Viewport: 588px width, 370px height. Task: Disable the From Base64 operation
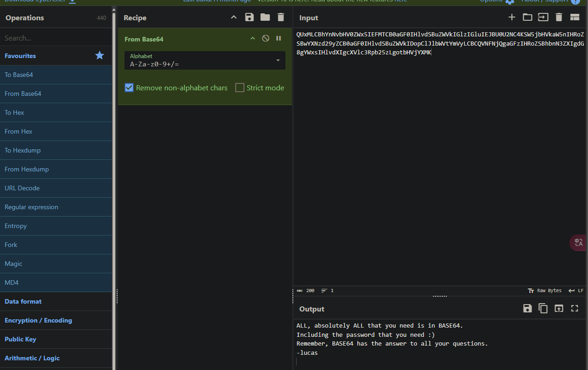(266, 39)
